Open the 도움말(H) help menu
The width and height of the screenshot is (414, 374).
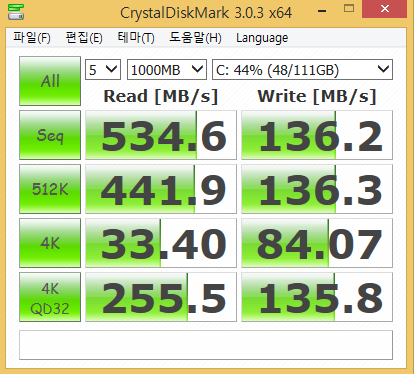click(195, 38)
